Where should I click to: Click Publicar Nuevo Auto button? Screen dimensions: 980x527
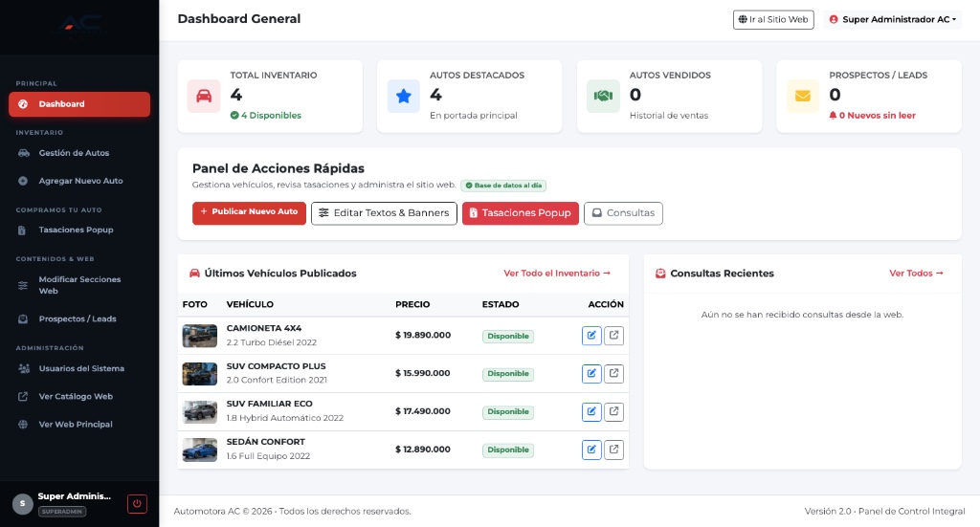tap(249, 213)
